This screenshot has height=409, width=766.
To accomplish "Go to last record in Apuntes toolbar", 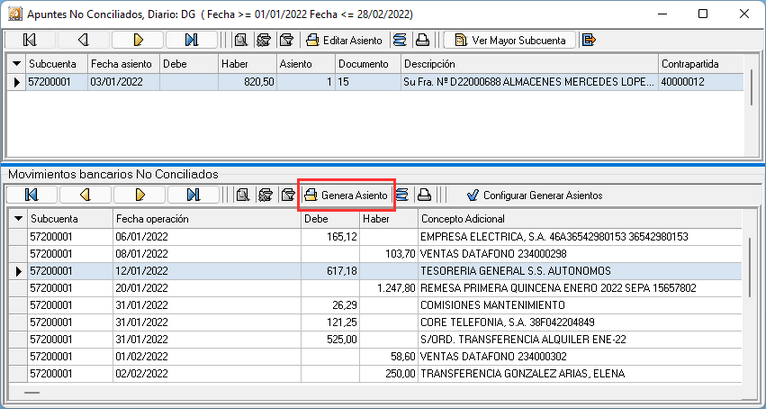I will (192, 40).
